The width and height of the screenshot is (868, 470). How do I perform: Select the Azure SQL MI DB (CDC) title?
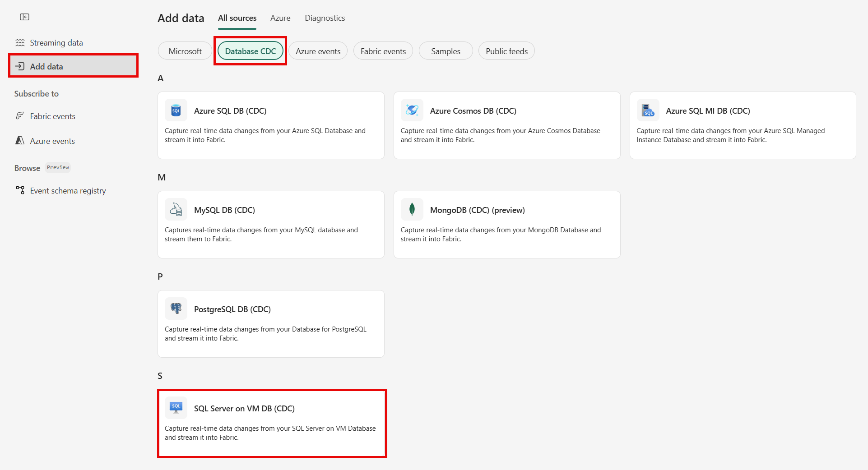click(708, 111)
